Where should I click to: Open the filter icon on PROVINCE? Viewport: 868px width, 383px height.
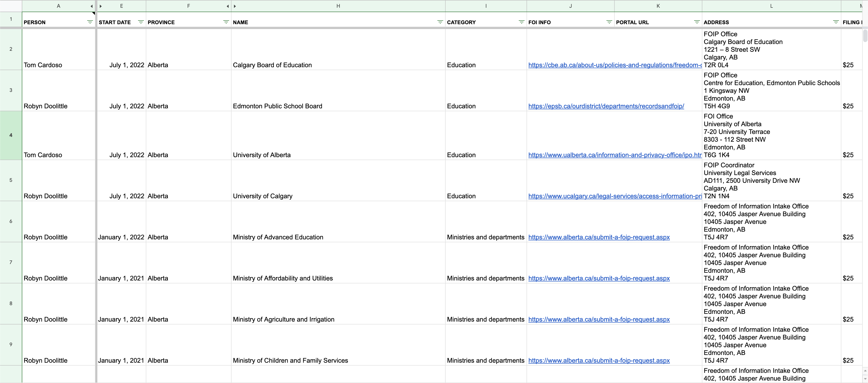(x=226, y=22)
